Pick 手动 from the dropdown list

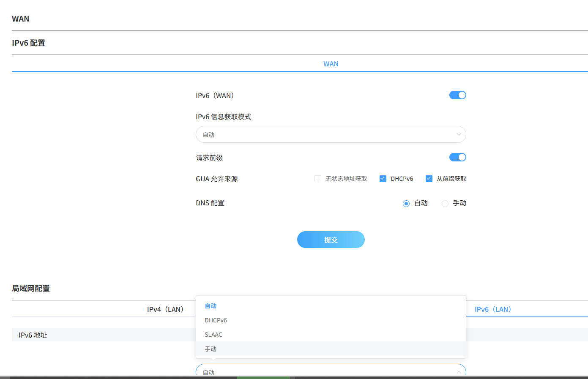point(210,349)
